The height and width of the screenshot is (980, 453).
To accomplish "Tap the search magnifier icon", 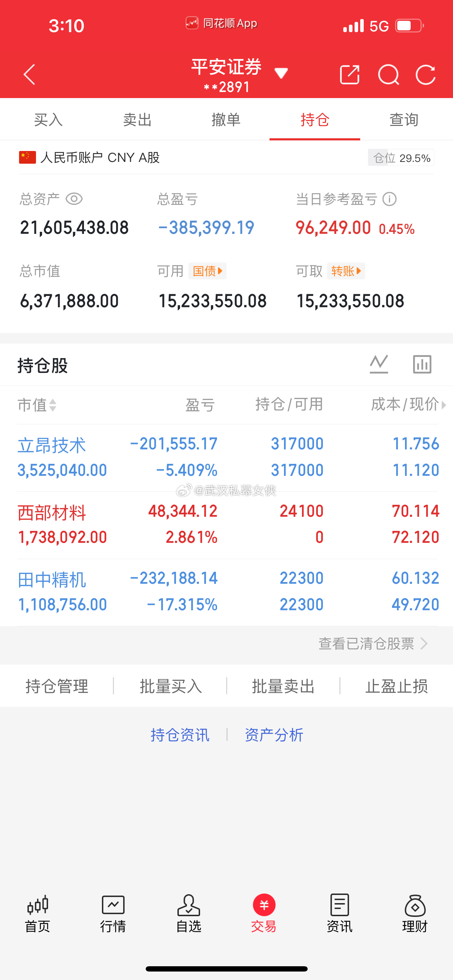I will click(388, 74).
